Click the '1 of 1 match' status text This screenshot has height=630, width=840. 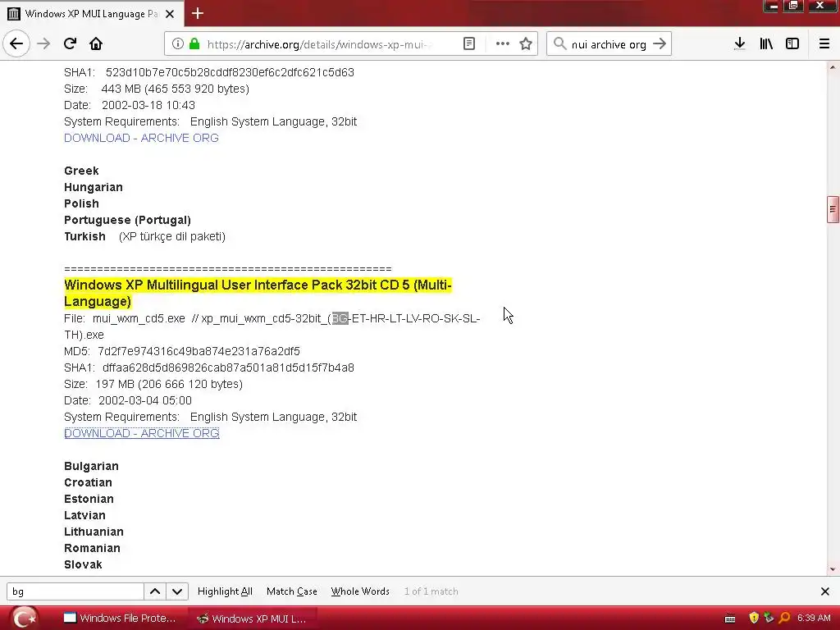click(431, 591)
